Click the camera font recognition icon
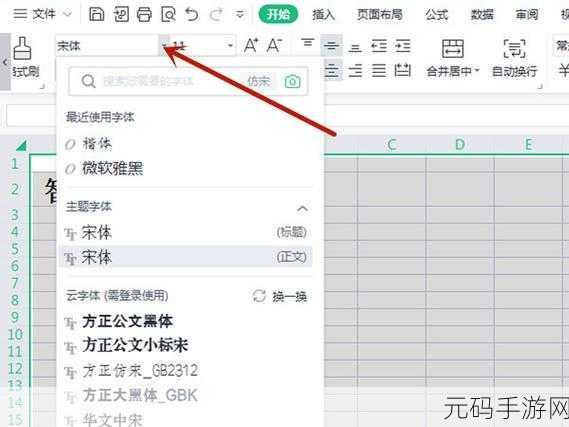 (292, 81)
